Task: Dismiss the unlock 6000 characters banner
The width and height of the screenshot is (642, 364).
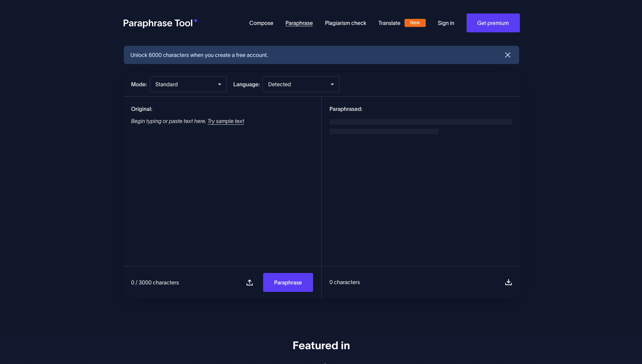Action: point(507,55)
